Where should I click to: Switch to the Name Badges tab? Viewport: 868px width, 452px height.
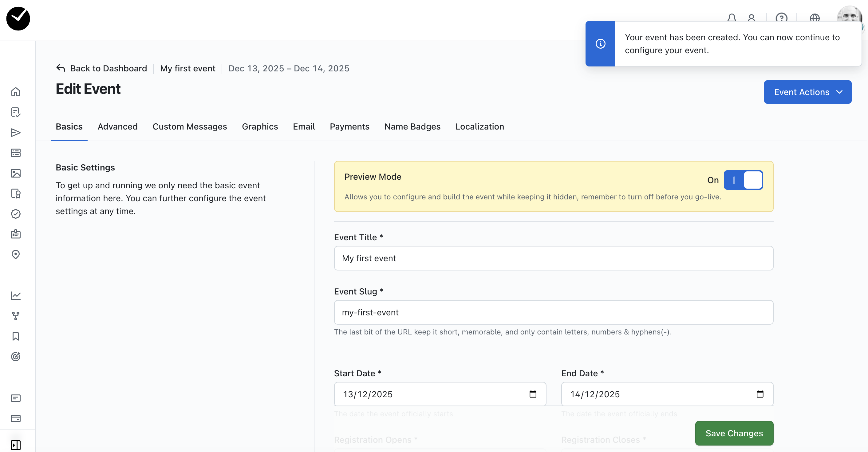click(412, 126)
